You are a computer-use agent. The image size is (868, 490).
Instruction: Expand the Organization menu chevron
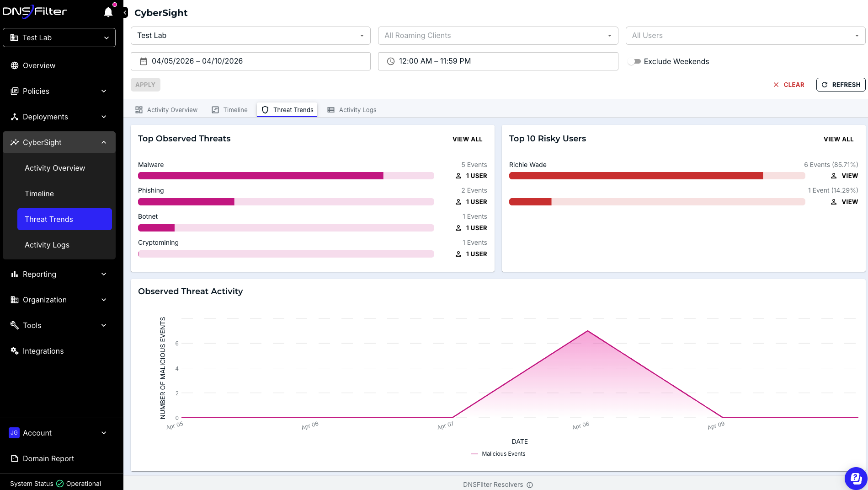104,300
